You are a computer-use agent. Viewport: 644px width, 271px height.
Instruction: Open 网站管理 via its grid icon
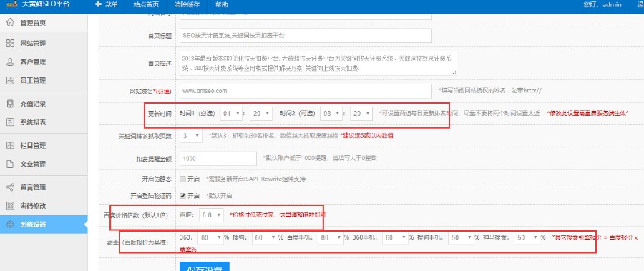pyautogui.click(x=10, y=44)
